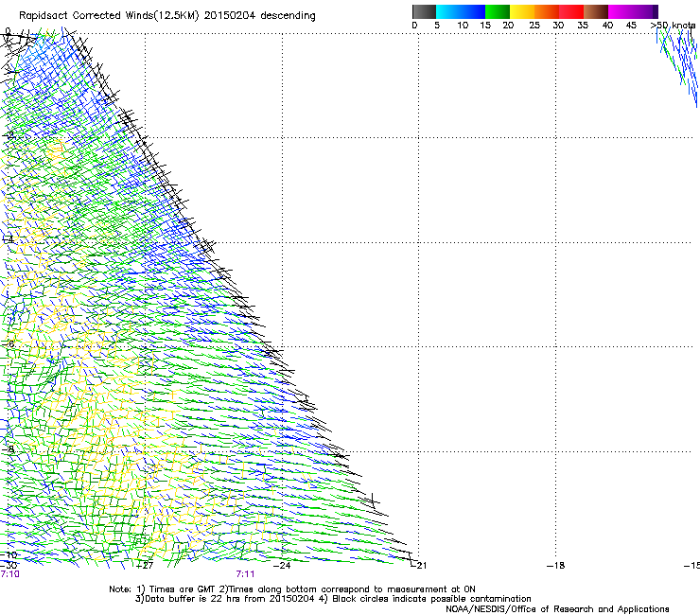Click the '10' legend tick label
700x615 pixels.
click(x=463, y=26)
